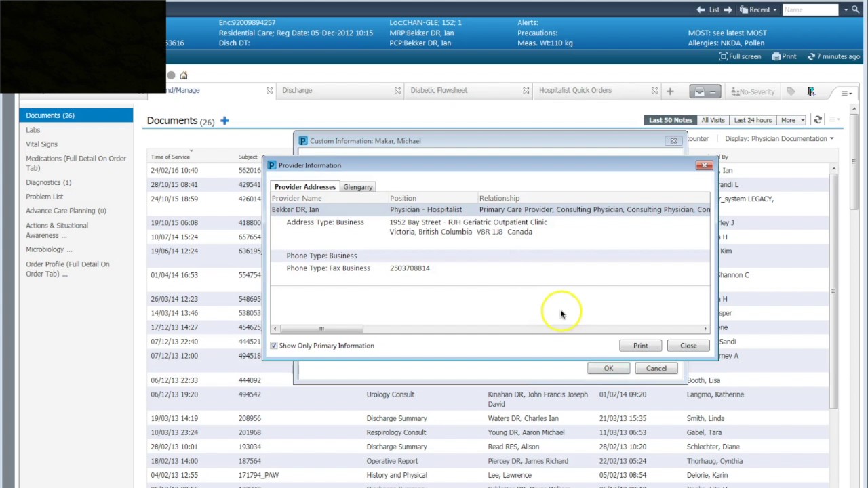Open the Operative Report document row
This screenshot has width=868, height=488.
[x=490, y=461]
